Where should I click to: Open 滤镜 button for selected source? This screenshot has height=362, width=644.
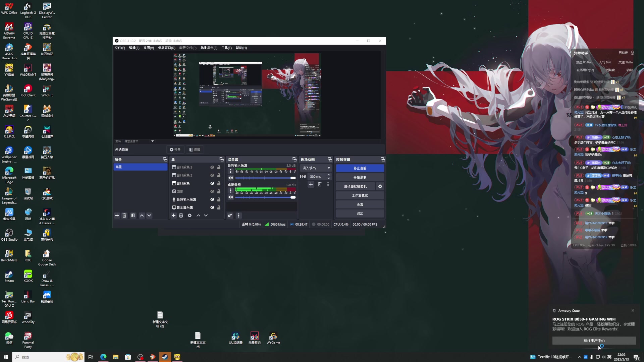(x=195, y=150)
